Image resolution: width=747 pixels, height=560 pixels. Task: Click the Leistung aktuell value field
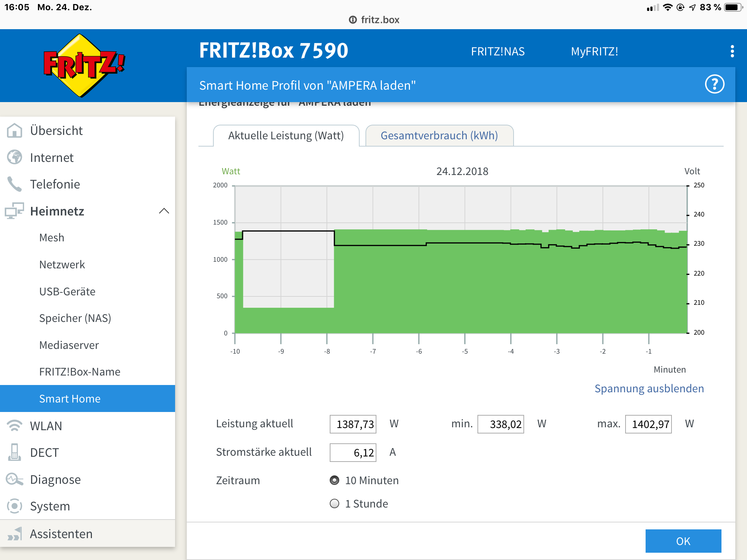(353, 424)
